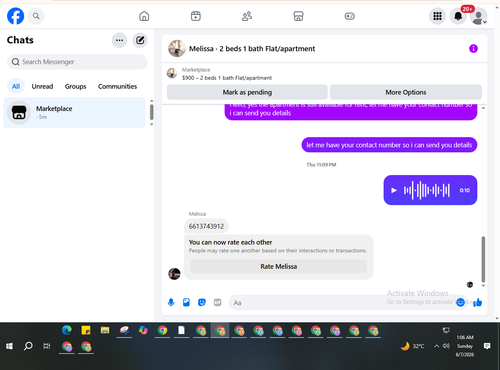
Task: Open Chats options three-dot menu
Action: click(x=119, y=40)
